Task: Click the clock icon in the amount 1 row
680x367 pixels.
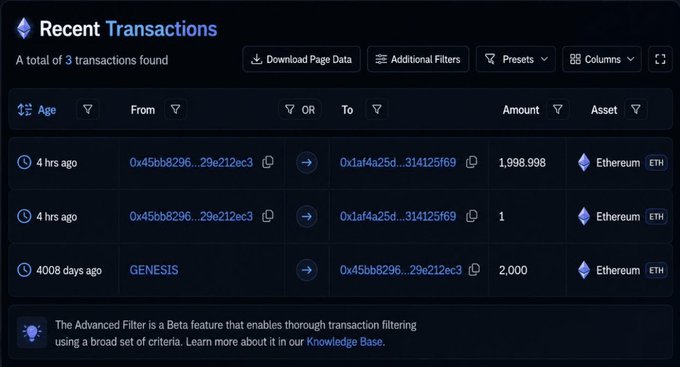Action: 24,216
